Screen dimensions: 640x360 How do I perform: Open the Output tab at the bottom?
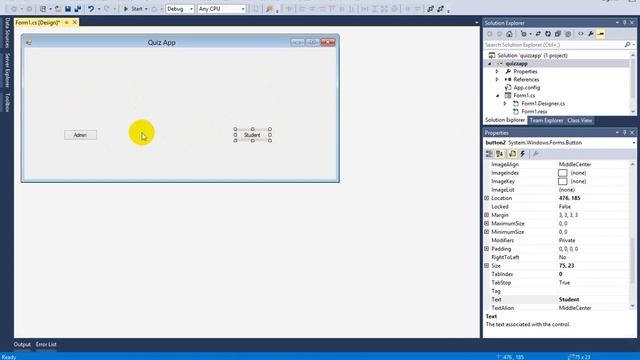22,344
